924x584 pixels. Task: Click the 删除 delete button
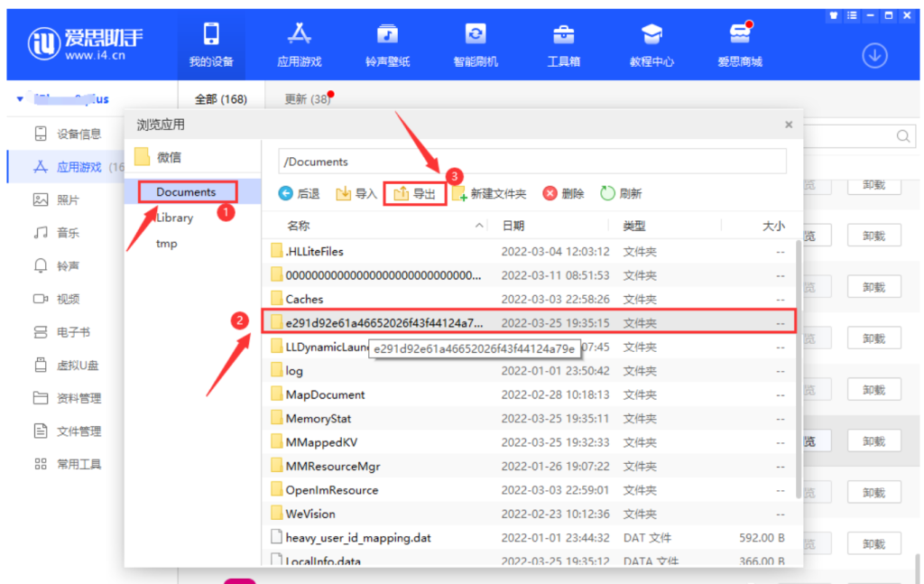(564, 194)
